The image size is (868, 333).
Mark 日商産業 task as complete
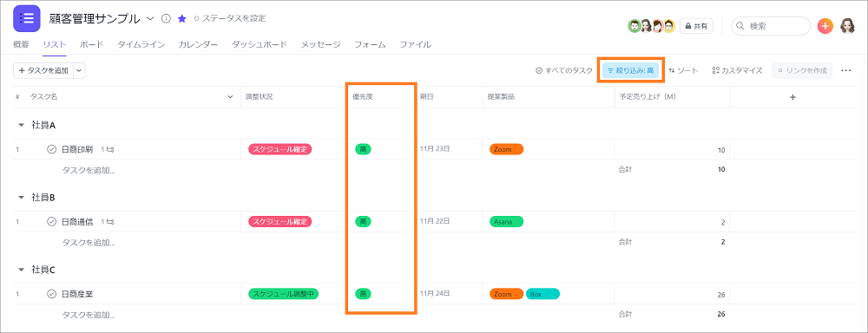click(x=51, y=294)
